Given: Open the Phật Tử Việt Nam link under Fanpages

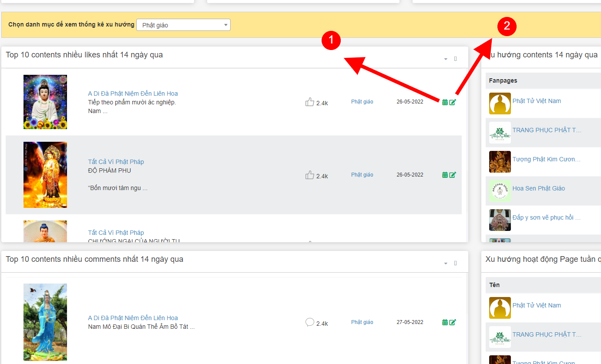Looking at the screenshot, I should coord(537,101).
